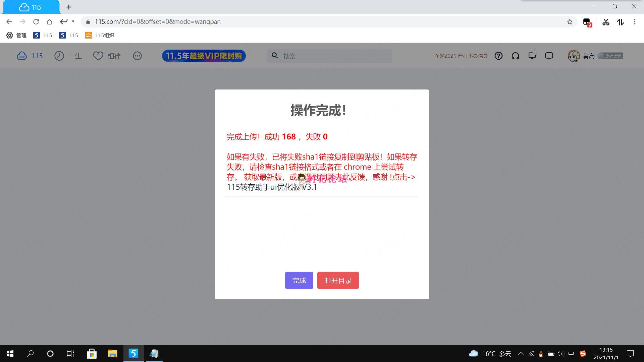Click the address bar URL
Viewport: 644px width, 362px height.
point(158,21)
